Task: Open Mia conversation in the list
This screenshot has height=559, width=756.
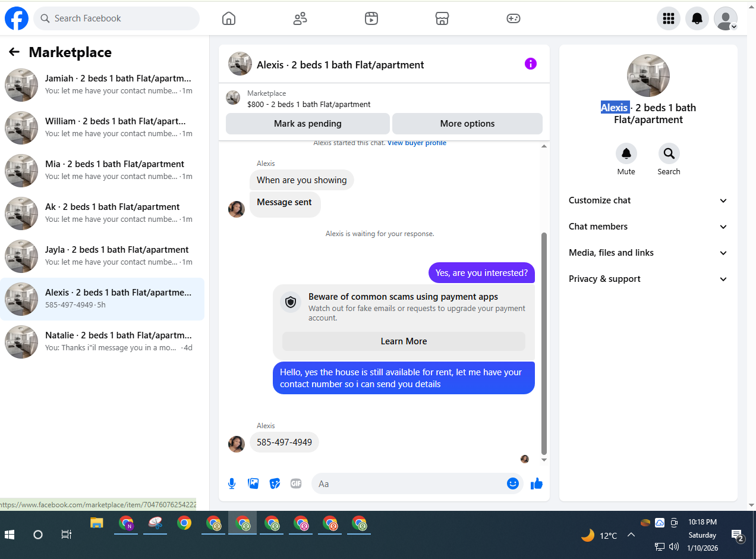Action: [102, 171]
